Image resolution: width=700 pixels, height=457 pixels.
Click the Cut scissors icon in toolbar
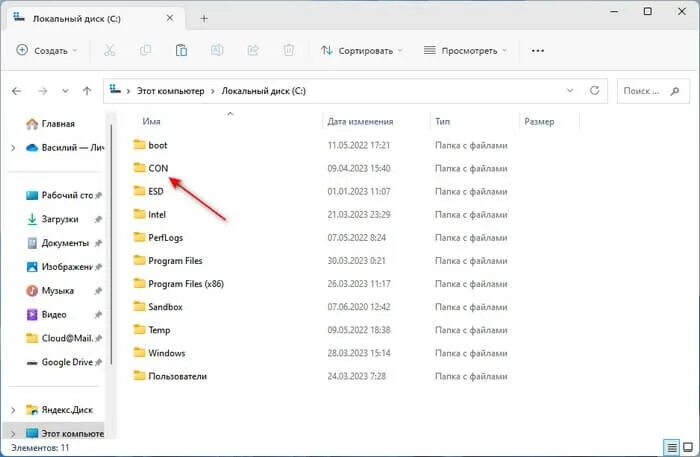tap(109, 50)
